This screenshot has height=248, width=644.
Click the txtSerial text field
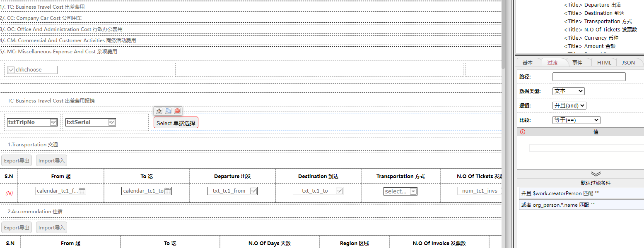coord(91,122)
